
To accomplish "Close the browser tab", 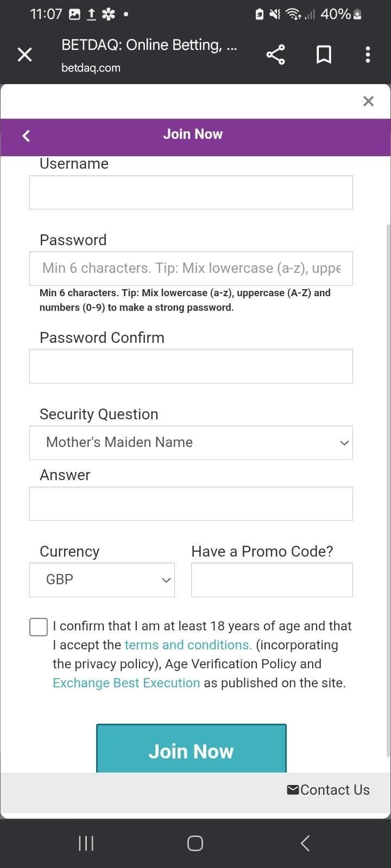I will pos(24,54).
